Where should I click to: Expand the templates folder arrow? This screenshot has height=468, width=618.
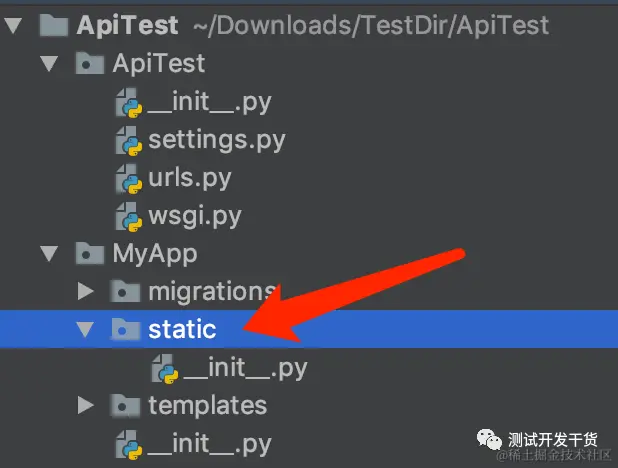[86, 405]
